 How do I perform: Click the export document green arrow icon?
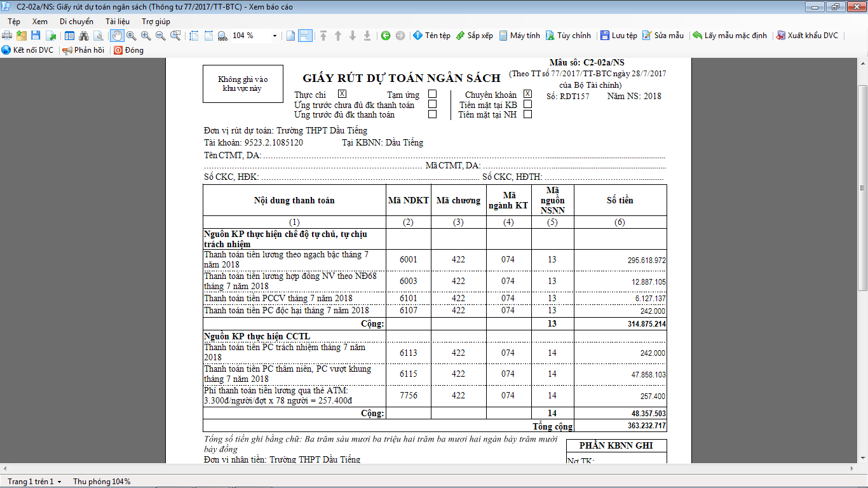(50, 36)
